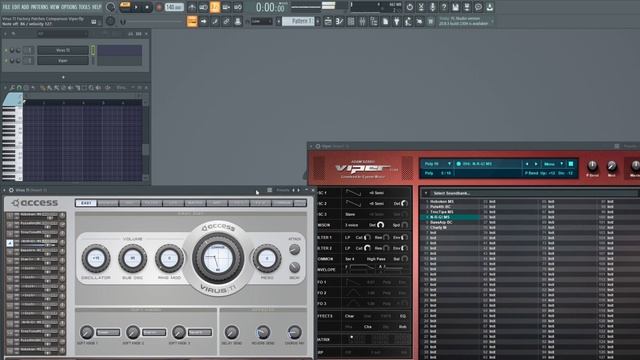Click the Viper window title bar grid icon

[617, 146]
